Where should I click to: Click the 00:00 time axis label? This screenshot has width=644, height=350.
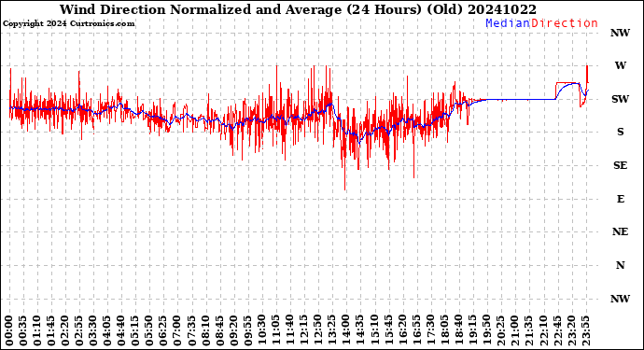click(x=9, y=330)
